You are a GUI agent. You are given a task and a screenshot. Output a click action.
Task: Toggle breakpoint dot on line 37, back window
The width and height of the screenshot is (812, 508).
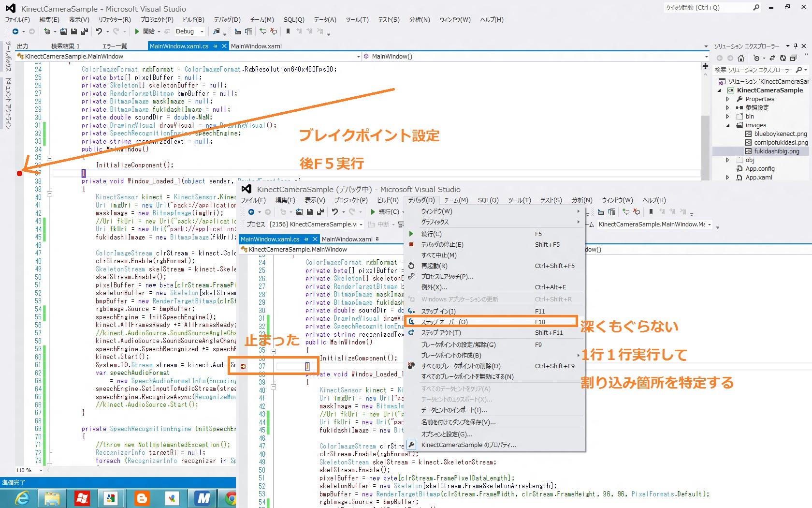pyautogui.click(x=19, y=173)
